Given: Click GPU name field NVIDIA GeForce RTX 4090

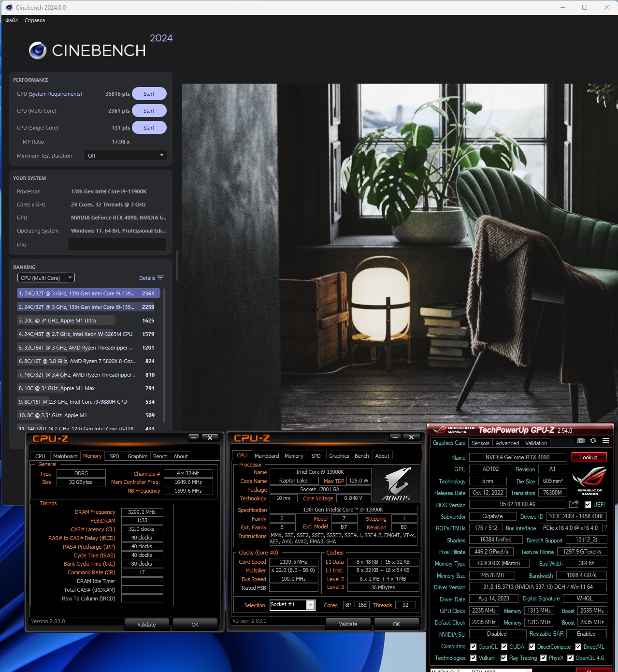Looking at the screenshot, I should click(517, 457).
